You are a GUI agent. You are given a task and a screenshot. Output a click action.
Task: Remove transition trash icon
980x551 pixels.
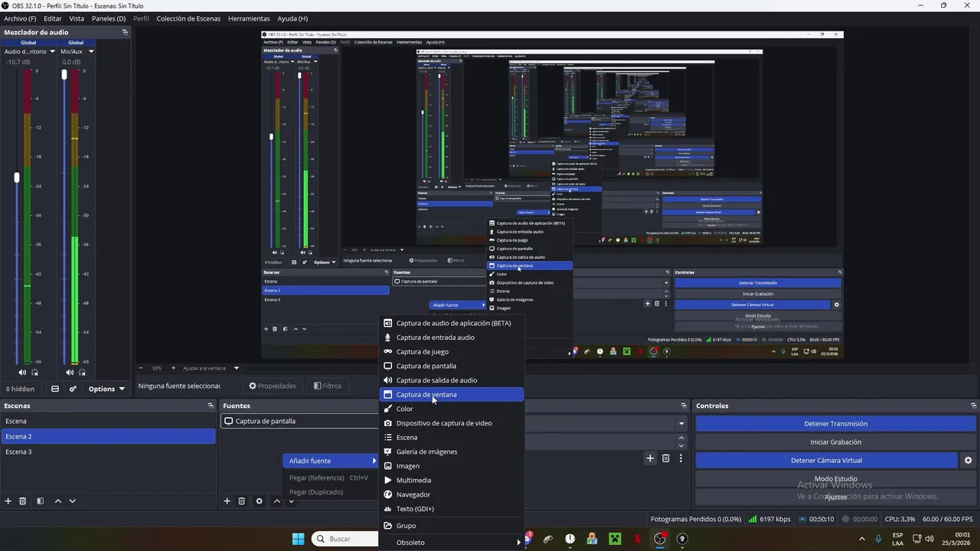[x=665, y=458]
